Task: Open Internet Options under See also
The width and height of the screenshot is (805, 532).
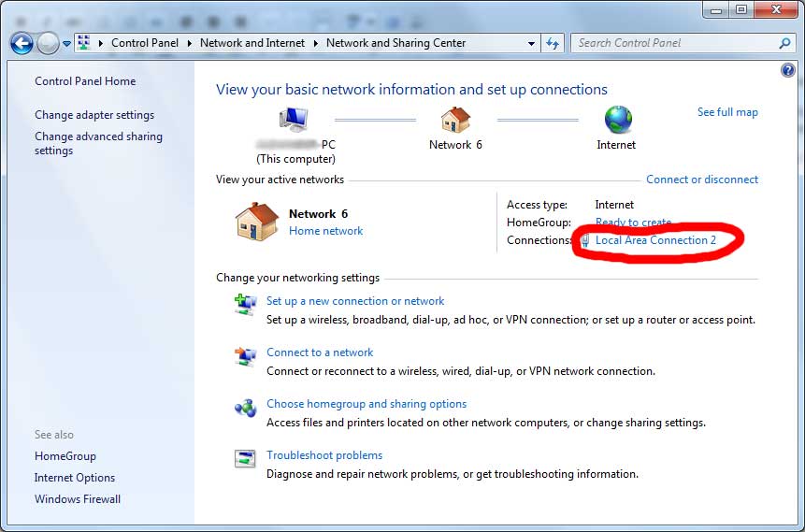Action: (x=75, y=478)
